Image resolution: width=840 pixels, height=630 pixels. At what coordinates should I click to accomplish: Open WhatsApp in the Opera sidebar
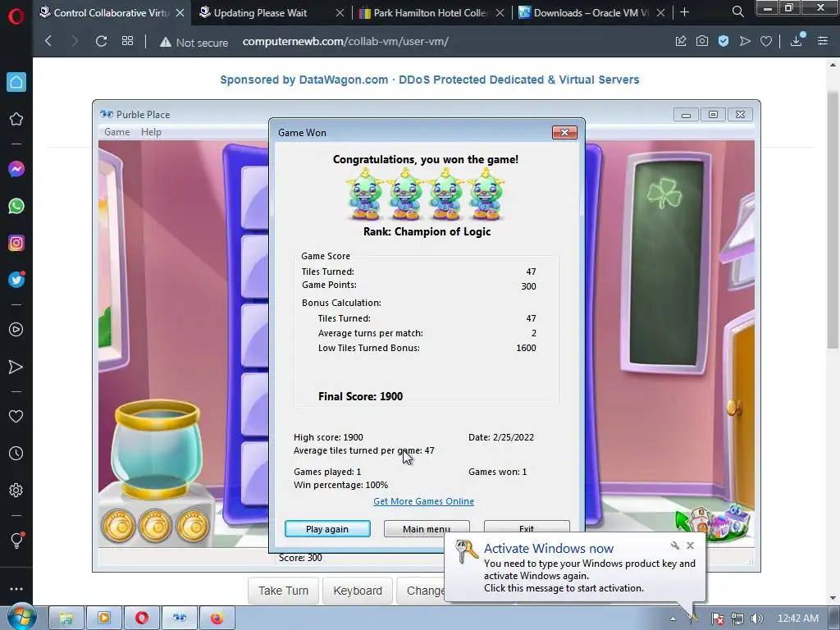pyautogui.click(x=16, y=206)
